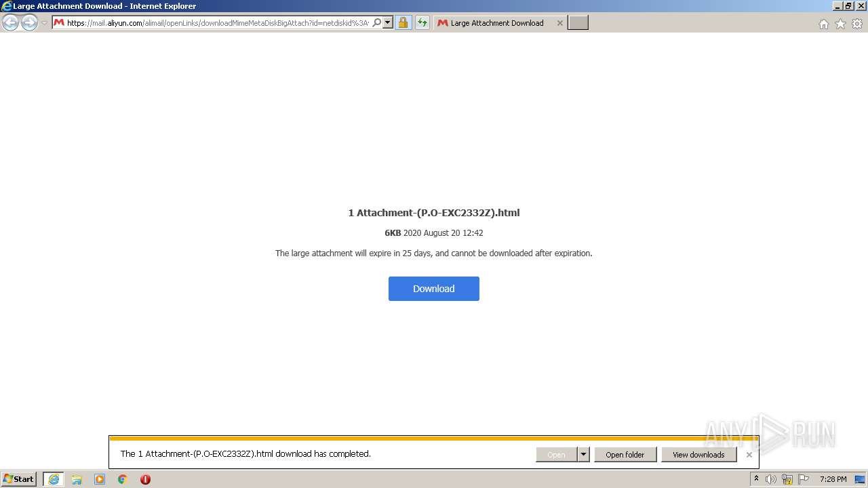Viewport: 868px width, 488px height.
Task: Click the address bar URL field
Action: 217,23
